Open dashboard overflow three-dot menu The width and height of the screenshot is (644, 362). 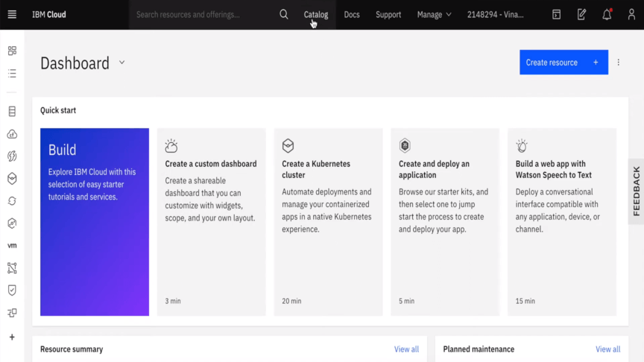(618, 63)
